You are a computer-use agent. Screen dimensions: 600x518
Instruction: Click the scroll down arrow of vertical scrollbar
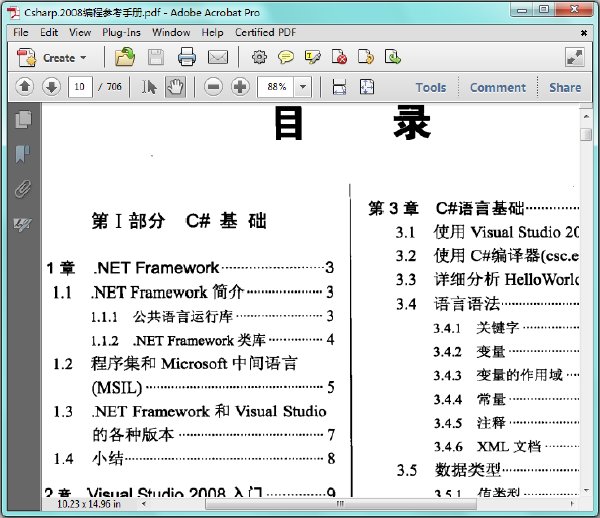click(586, 491)
